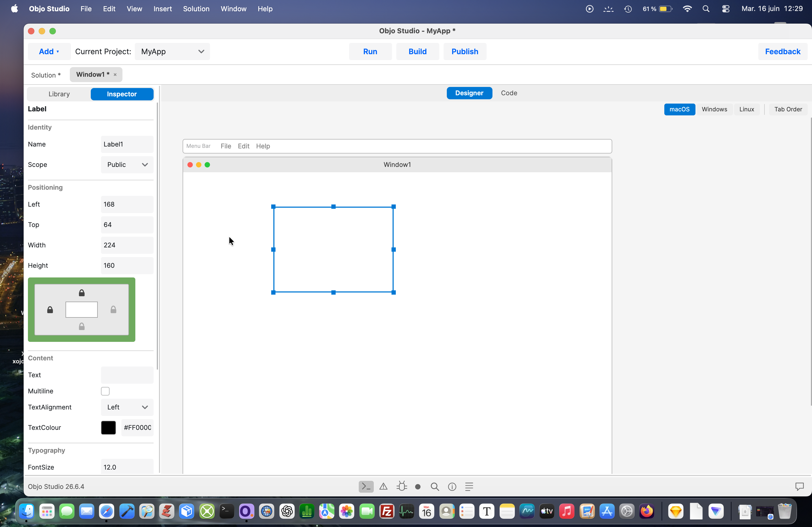Click the empty Text content field
Viewport: 812px width, 527px height.
127,375
